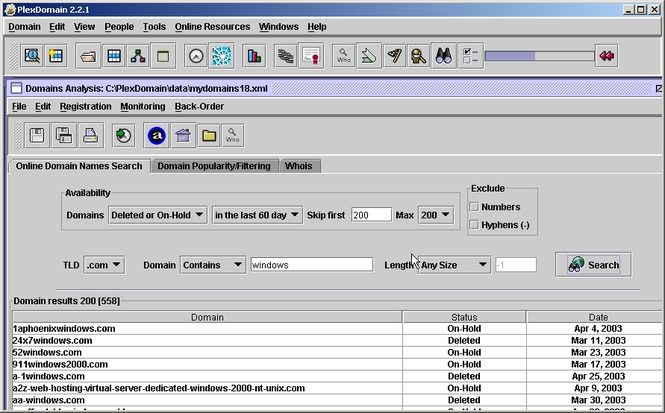Select the 911windows2000.com row

coord(337,364)
